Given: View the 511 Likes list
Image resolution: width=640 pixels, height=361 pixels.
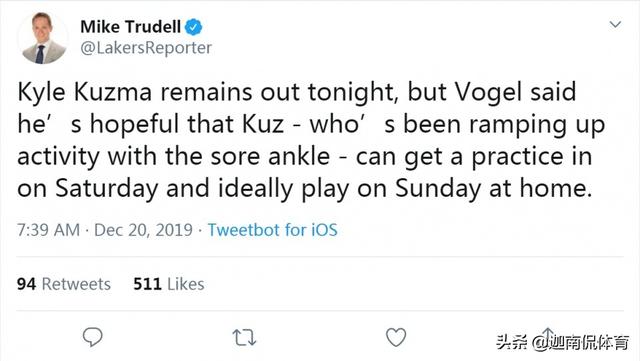Looking at the screenshot, I should pos(169,284).
